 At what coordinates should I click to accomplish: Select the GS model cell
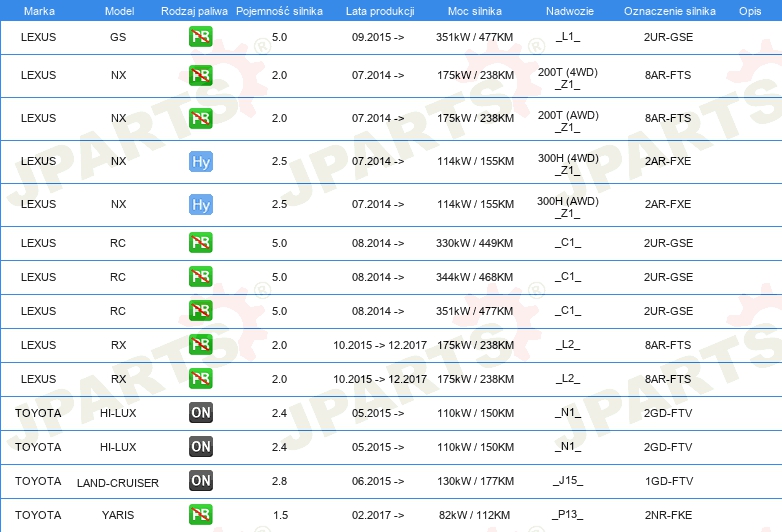click(118, 37)
